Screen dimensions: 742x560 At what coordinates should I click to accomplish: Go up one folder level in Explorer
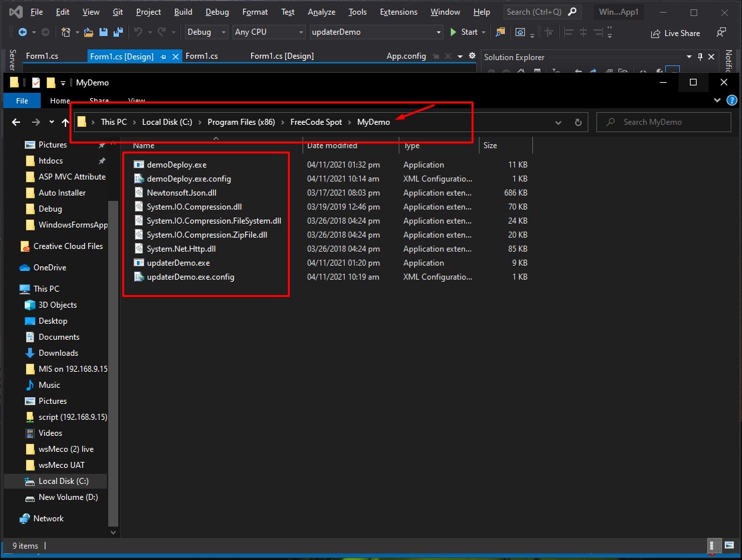coord(64,121)
